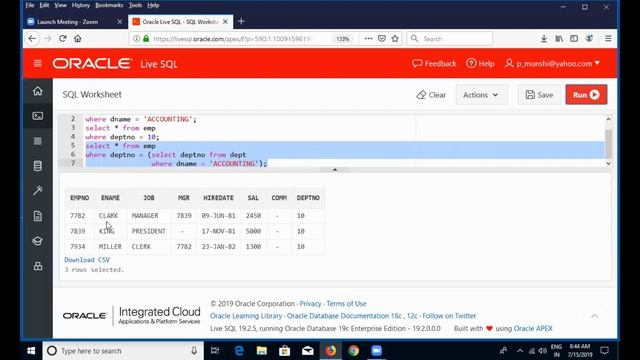Open Oracle Learning Library link
The height and width of the screenshot is (360, 640).
246,316
